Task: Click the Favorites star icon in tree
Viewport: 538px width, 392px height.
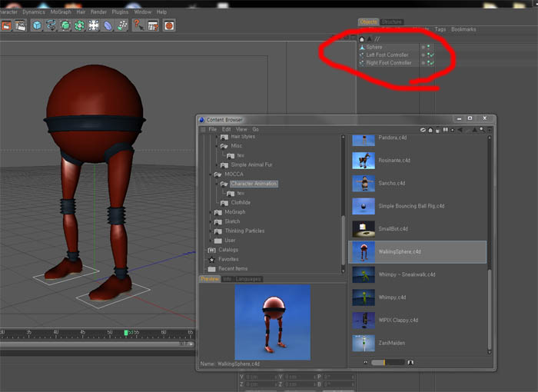Action: click(x=211, y=260)
